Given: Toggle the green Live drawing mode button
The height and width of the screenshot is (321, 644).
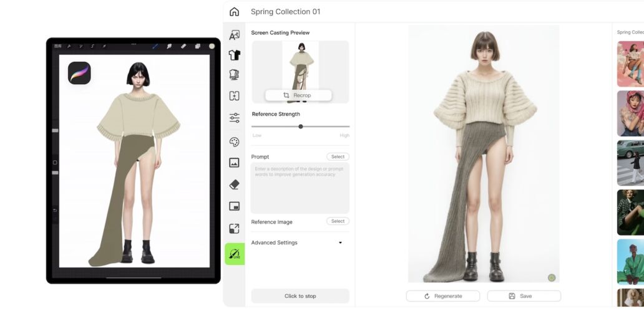Looking at the screenshot, I should 235,254.
